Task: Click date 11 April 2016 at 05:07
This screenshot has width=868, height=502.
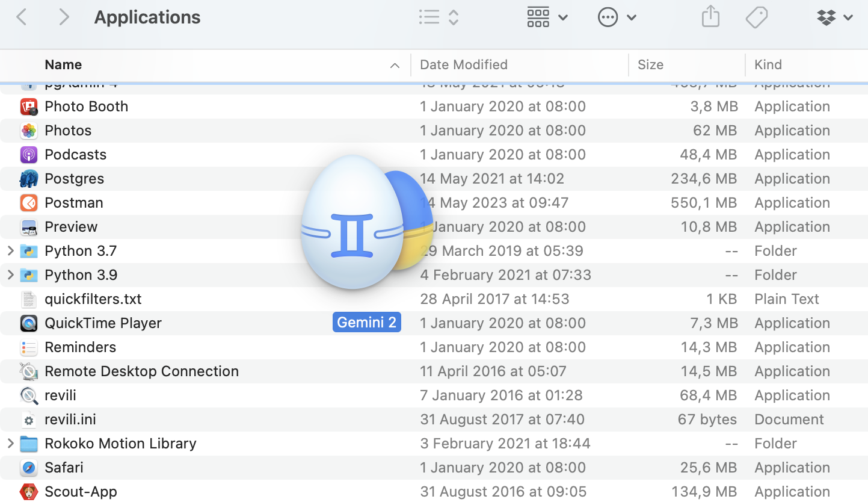Action: click(493, 371)
